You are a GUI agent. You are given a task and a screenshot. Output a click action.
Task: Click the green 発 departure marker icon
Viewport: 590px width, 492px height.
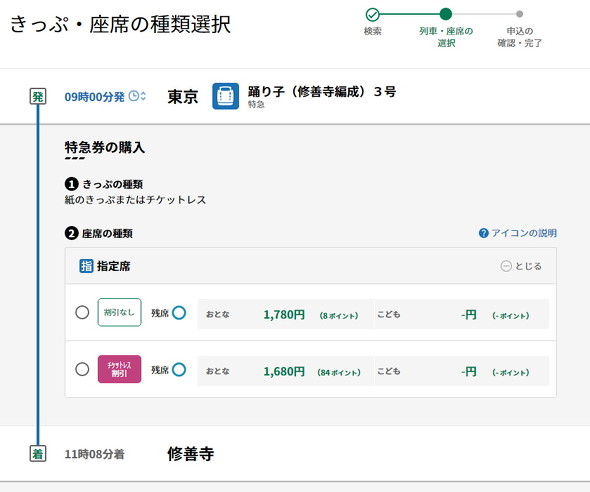tap(38, 96)
